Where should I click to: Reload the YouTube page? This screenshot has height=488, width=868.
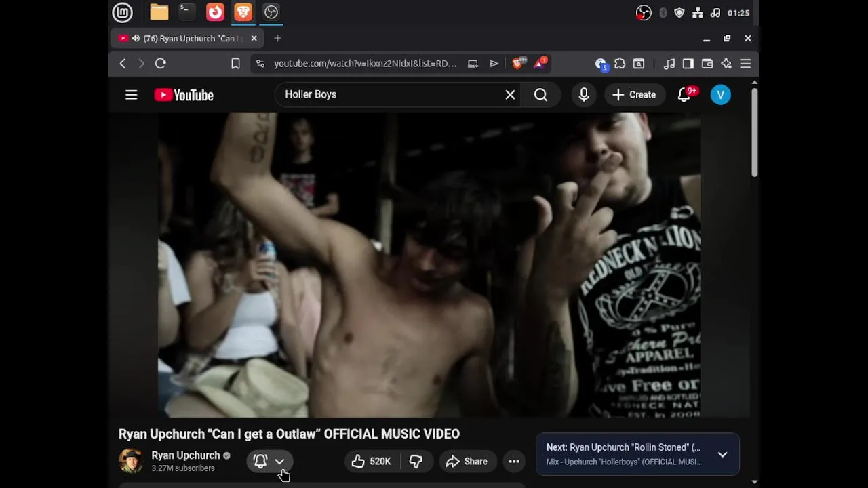coord(161,64)
